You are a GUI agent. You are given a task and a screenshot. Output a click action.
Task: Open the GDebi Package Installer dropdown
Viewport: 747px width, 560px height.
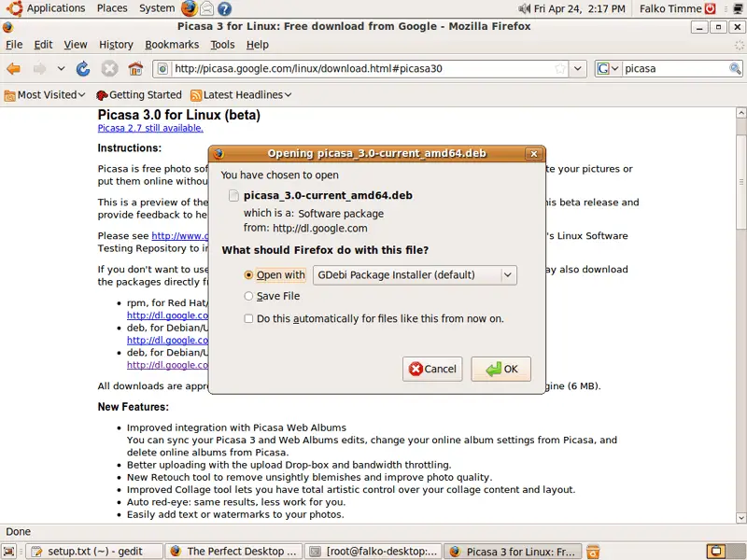click(415, 275)
